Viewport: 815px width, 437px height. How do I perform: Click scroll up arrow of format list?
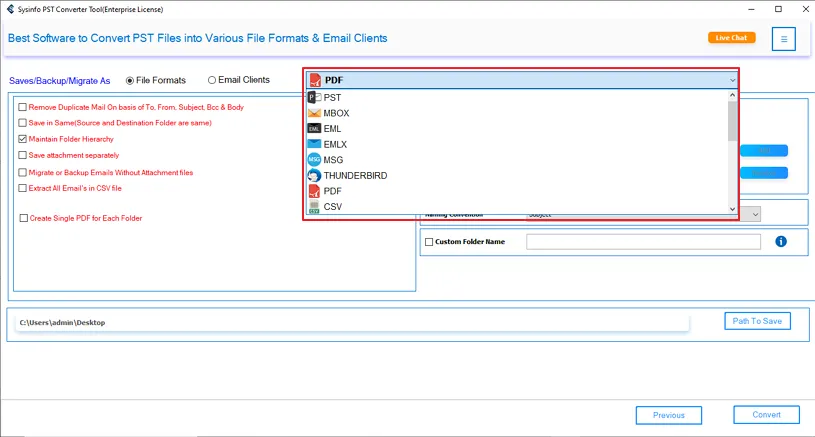coord(732,95)
